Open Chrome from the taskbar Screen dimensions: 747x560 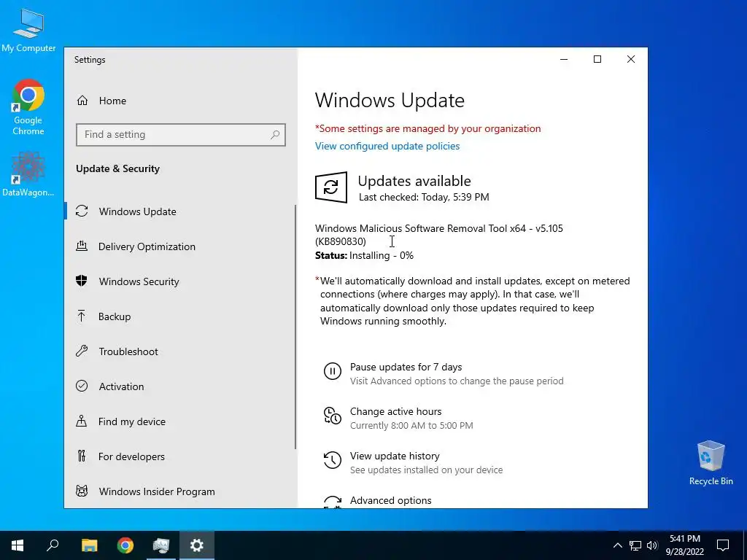[x=125, y=545]
